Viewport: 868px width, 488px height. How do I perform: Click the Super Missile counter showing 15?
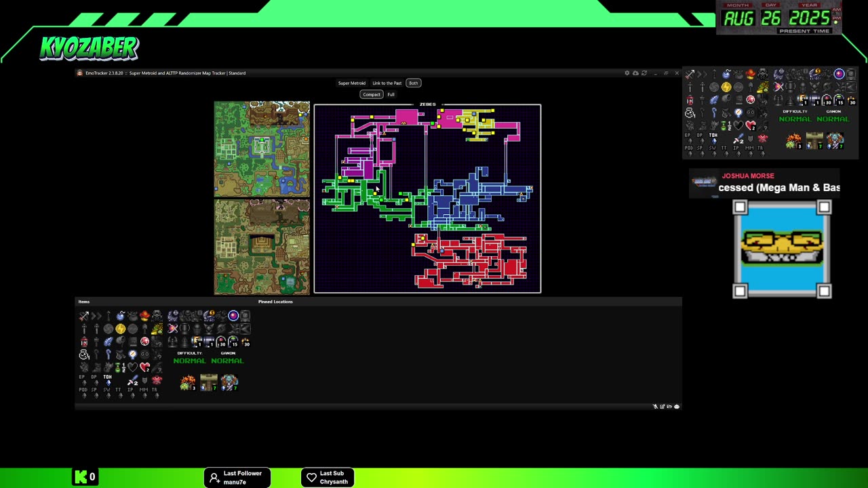point(233,342)
